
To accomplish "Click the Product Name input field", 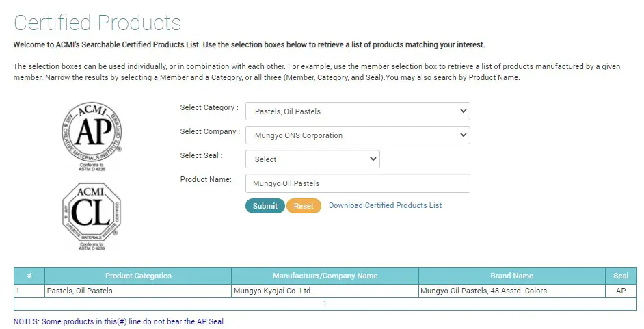I will point(358,183).
